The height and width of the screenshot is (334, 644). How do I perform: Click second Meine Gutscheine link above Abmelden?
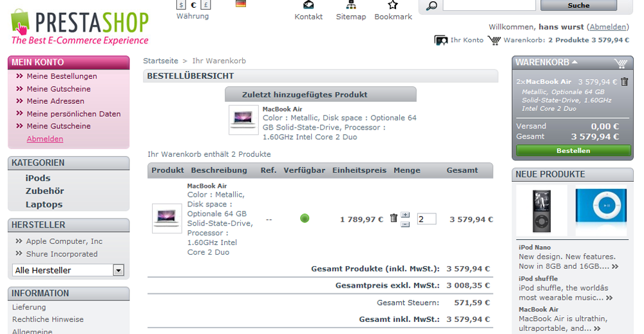point(59,126)
